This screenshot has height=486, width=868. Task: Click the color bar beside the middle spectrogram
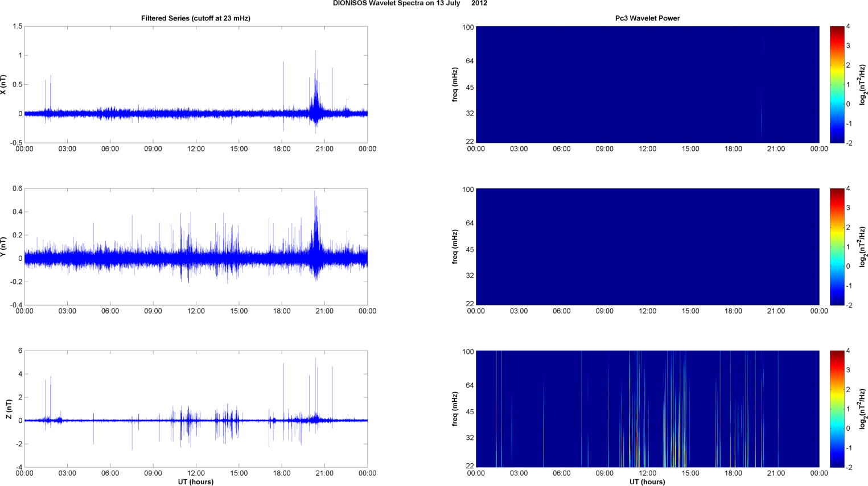(x=837, y=246)
